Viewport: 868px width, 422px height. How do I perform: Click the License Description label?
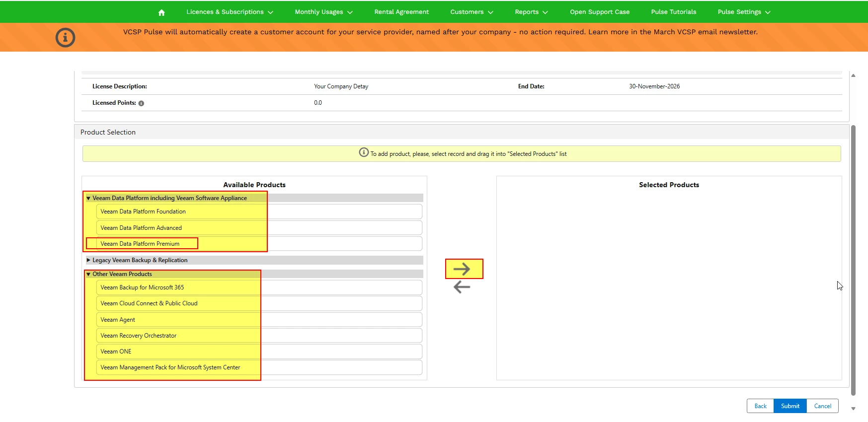click(x=120, y=86)
